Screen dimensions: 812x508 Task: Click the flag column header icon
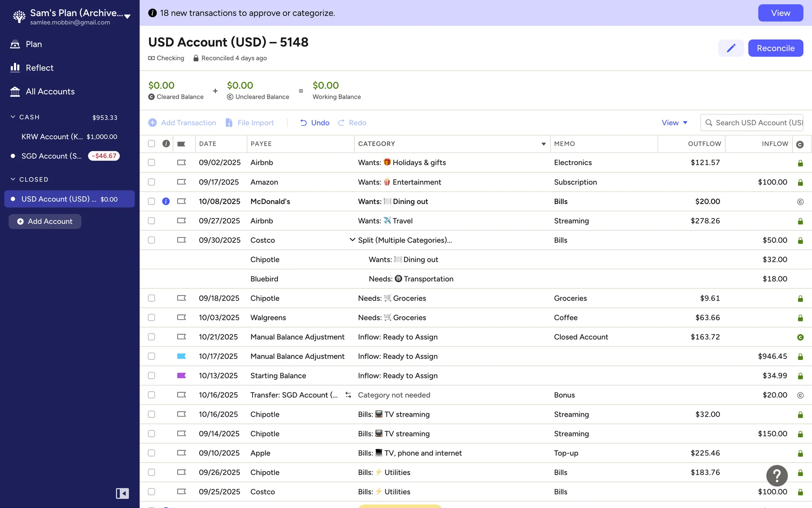tap(181, 144)
